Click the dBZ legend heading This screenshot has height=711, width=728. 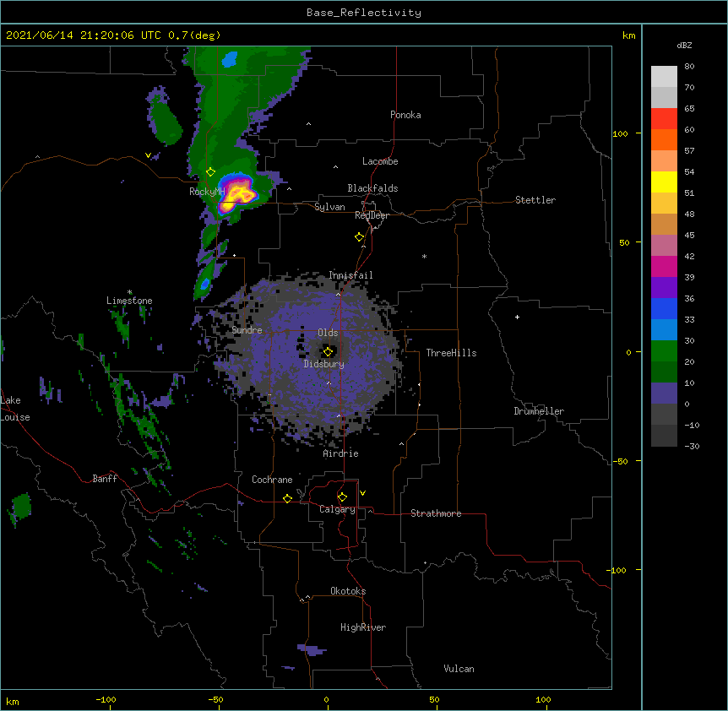coord(684,45)
